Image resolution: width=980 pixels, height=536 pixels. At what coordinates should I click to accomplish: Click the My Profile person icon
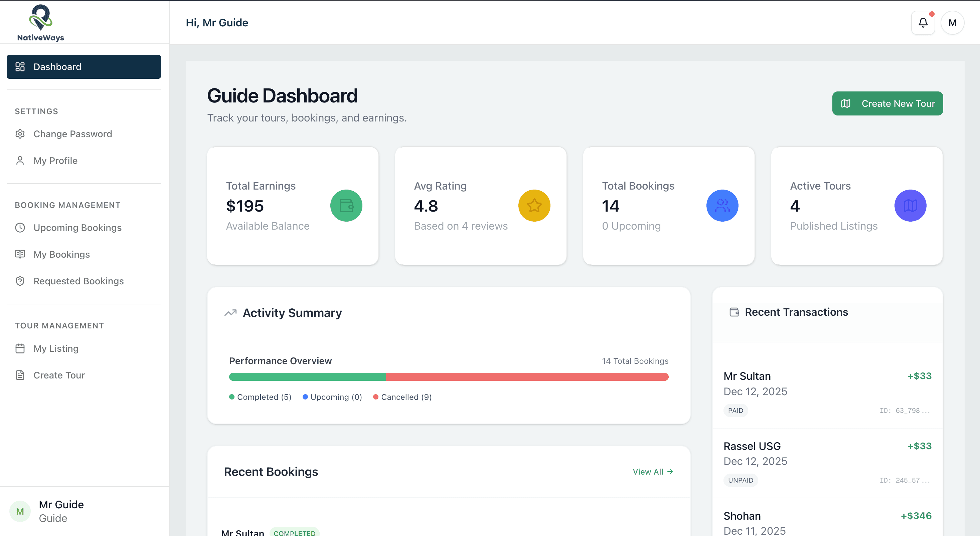(20, 161)
